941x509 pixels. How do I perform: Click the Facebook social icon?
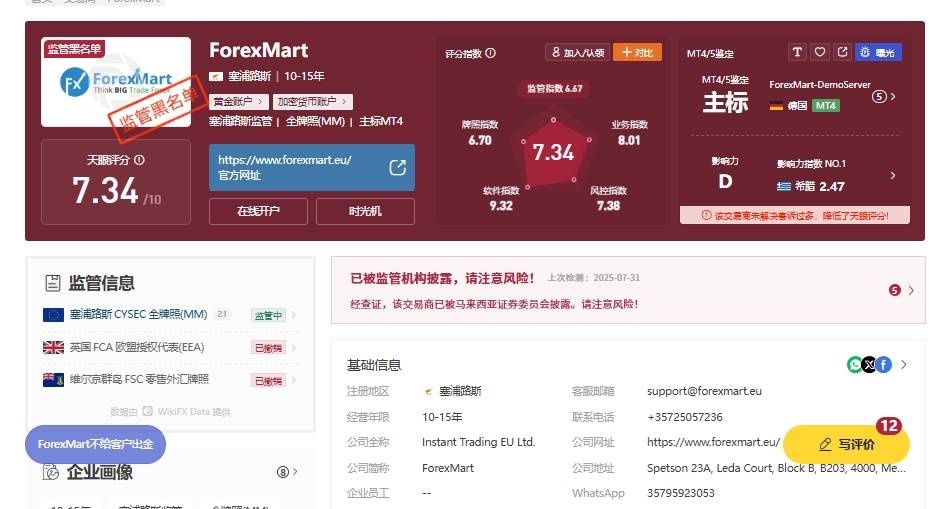point(883,364)
